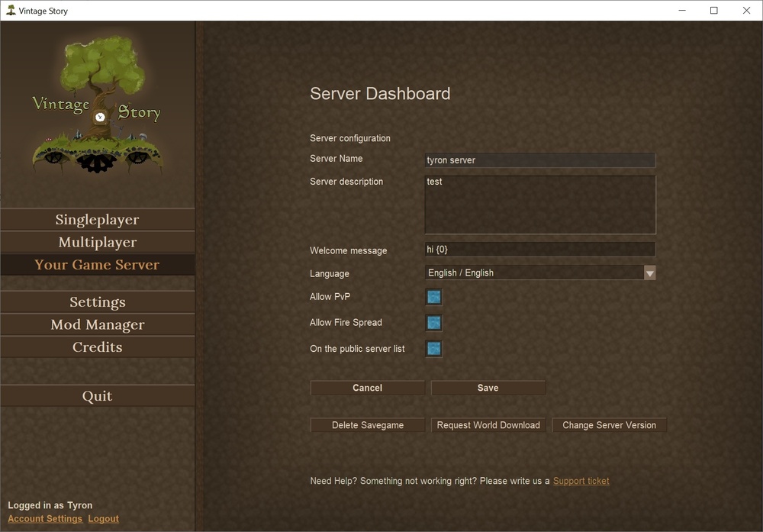Open the Singleplayer menu

click(x=98, y=219)
